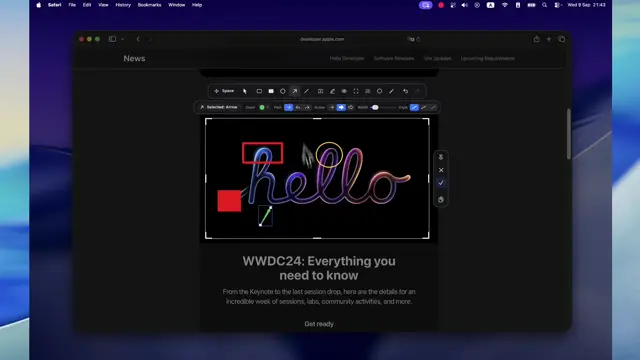The image size is (640, 360).
Task: Adjust the arrow width slider
Action: tap(383, 107)
